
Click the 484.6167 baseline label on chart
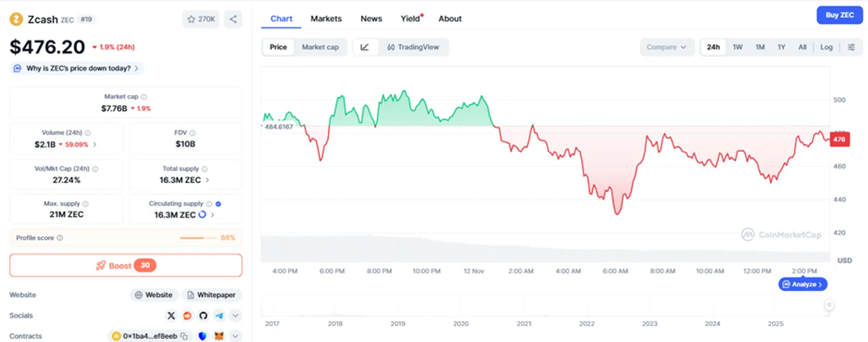(279, 127)
